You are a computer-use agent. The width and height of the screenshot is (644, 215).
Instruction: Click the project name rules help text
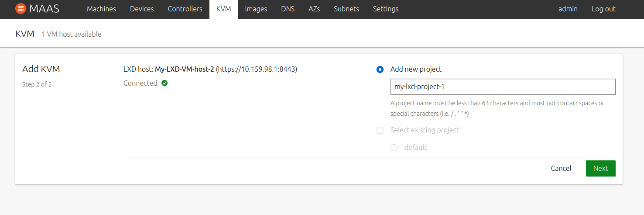497,108
